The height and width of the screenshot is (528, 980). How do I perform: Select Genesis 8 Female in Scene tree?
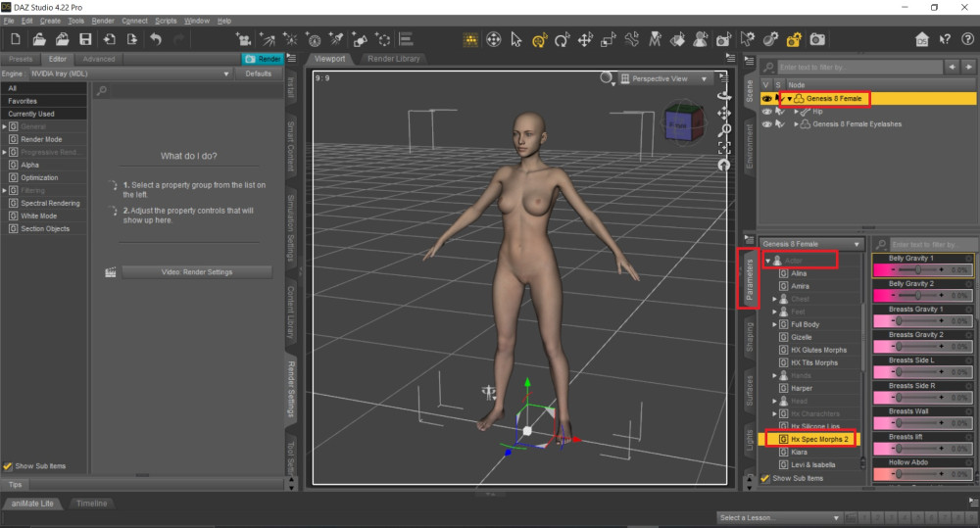click(x=834, y=99)
